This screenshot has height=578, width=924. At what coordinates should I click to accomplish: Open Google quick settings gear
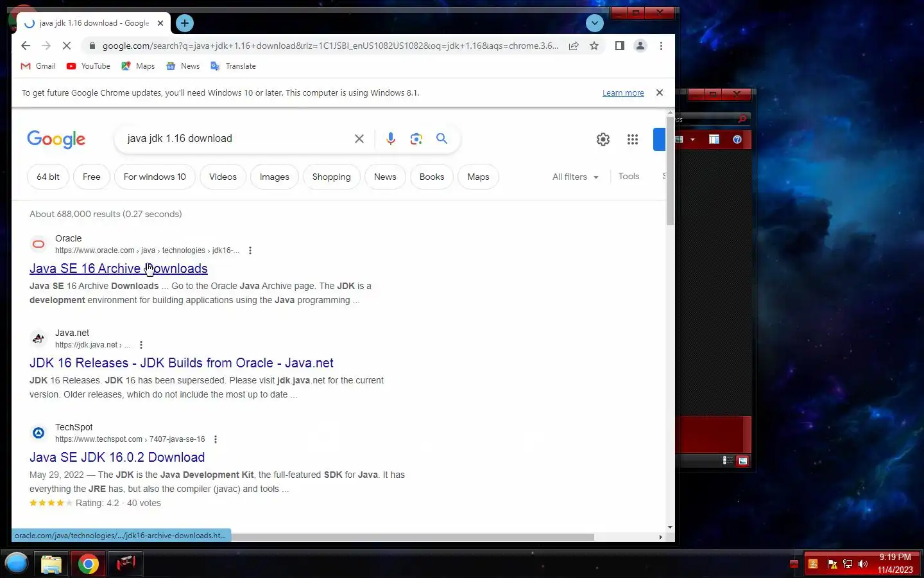click(x=603, y=139)
